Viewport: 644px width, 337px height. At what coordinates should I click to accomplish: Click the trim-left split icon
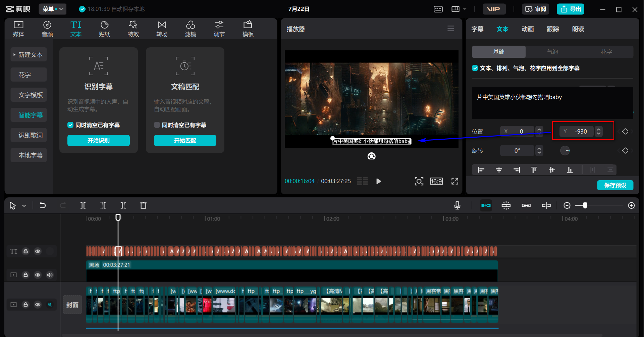(103, 205)
